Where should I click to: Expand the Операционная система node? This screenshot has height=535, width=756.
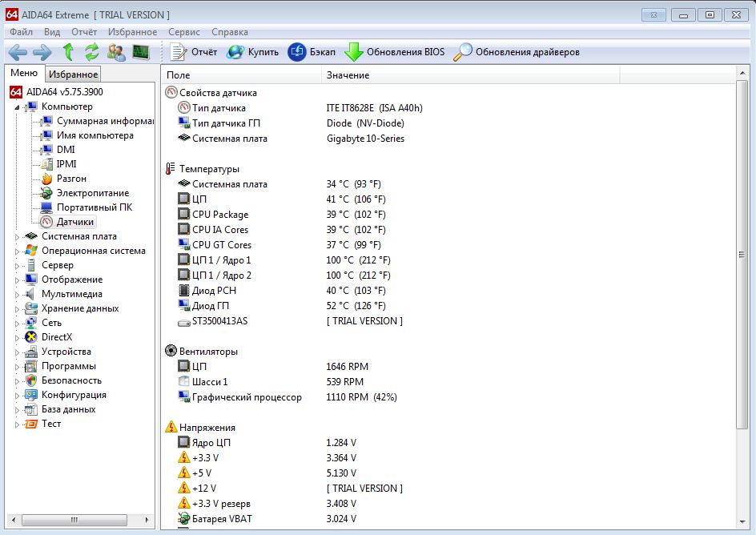tap(17, 251)
